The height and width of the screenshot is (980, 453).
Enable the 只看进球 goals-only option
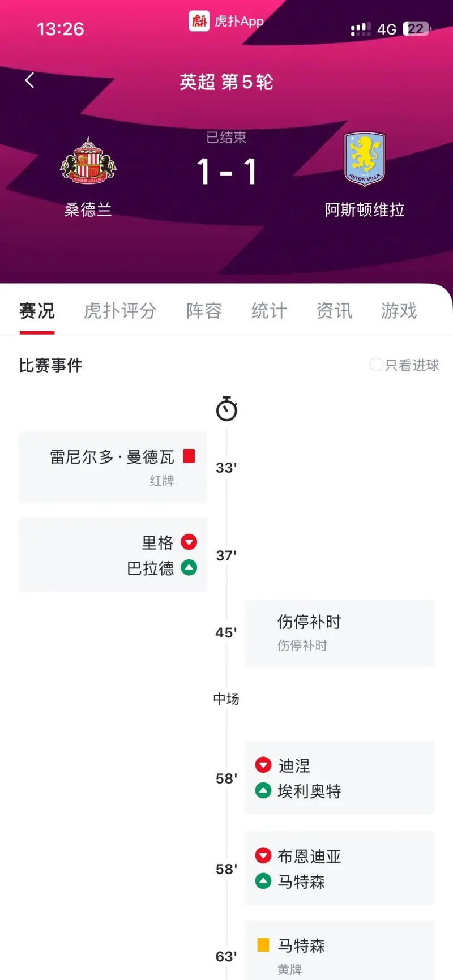tap(376, 365)
